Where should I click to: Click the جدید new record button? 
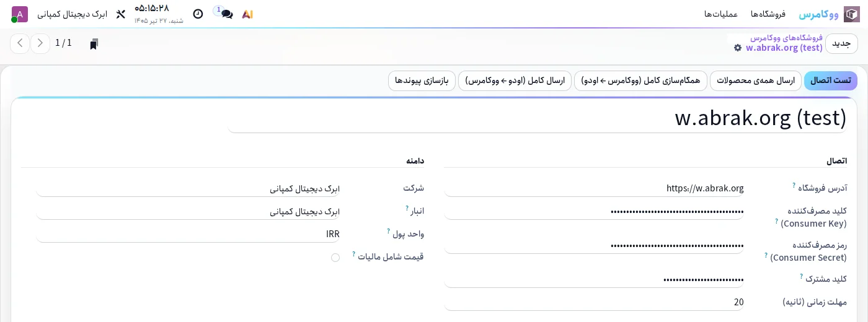(x=841, y=43)
